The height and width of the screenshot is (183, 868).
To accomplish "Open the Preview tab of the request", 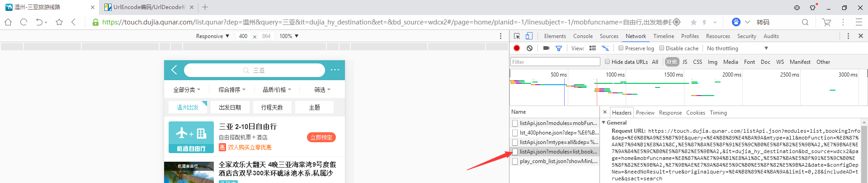I will pos(645,113).
